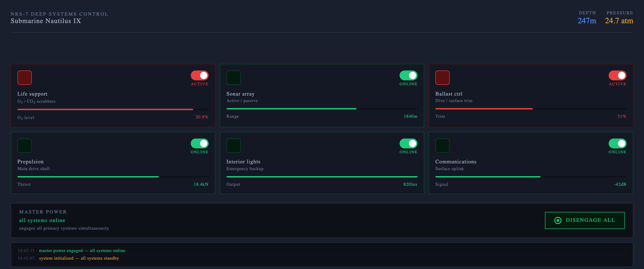Click the pressure value 24.7 atm
This screenshot has height=269, width=644.
619,21
